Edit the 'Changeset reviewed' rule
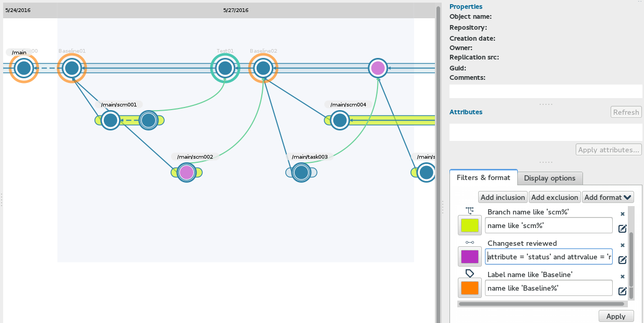This screenshot has width=644, height=323. pos(622,259)
